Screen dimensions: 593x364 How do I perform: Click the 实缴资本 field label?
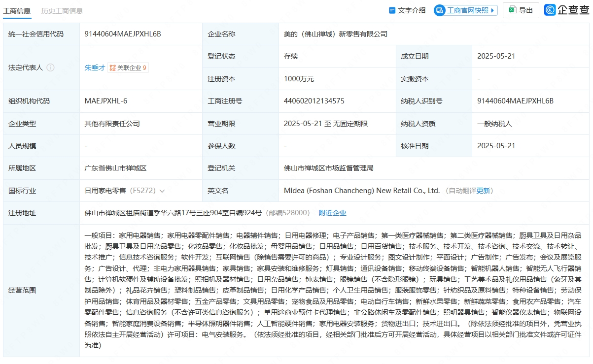415,79
